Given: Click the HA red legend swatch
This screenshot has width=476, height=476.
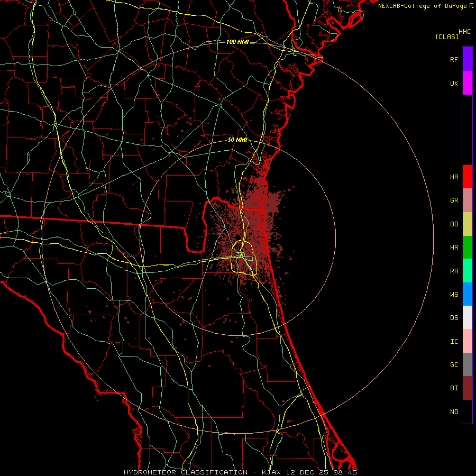Looking at the screenshot, I should click(467, 177).
